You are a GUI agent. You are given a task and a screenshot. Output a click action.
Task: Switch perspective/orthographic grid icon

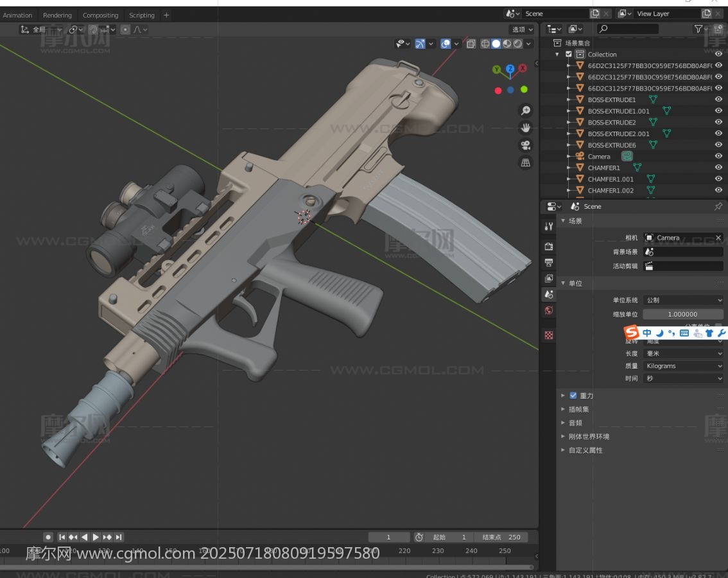point(526,162)
